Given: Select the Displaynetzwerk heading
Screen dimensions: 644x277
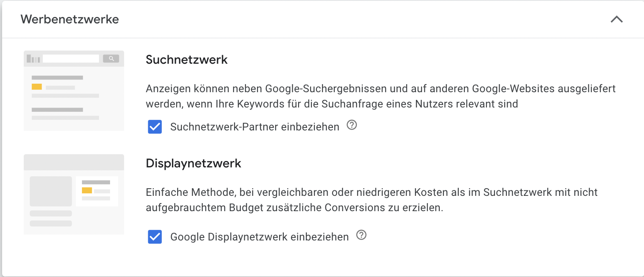Looking at the screenshot, I should point(194,163).
